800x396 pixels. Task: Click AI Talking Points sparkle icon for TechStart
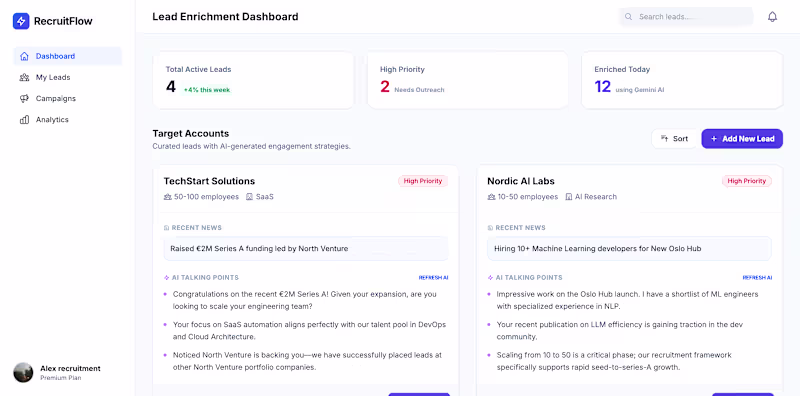click(x=166, y=278)
